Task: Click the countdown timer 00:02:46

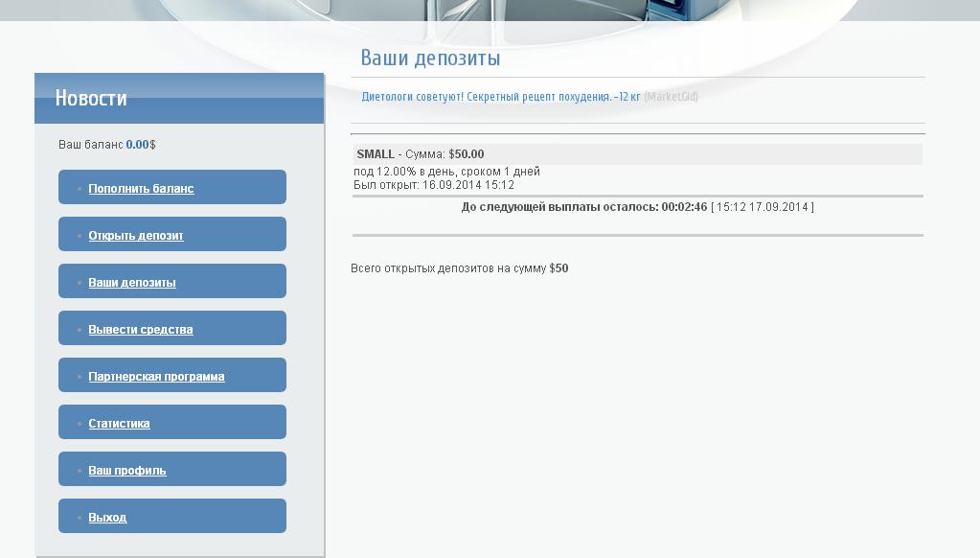Action: pyautogui.click(x=684, y=207)
